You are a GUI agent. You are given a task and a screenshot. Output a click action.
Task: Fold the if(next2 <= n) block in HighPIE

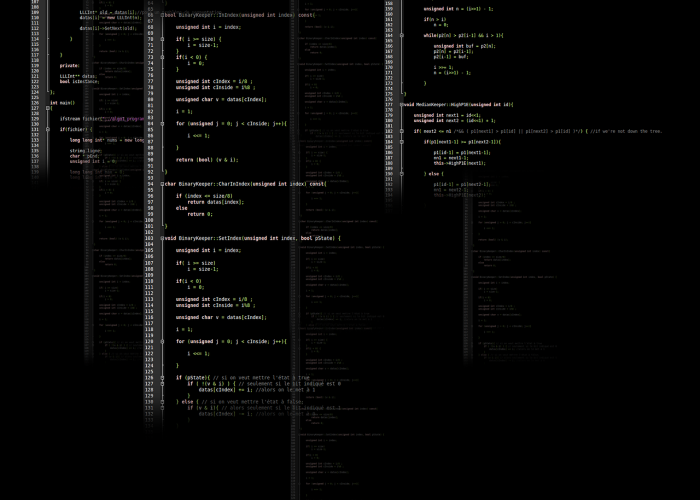(400, 130)
